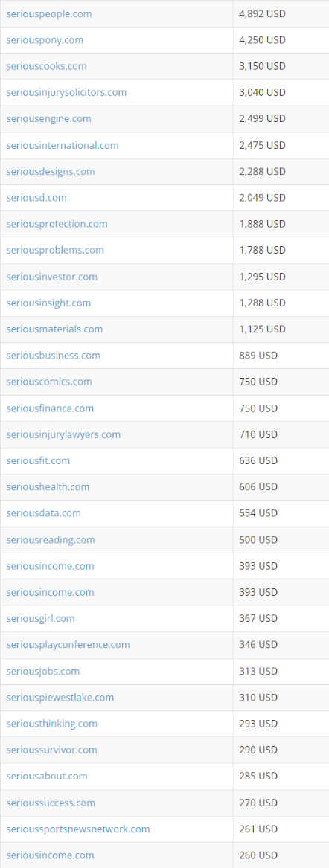This screenshot has height=868, width=329.
Task: Click seriouspony.com domain link
Action: (x=45, y=40)
